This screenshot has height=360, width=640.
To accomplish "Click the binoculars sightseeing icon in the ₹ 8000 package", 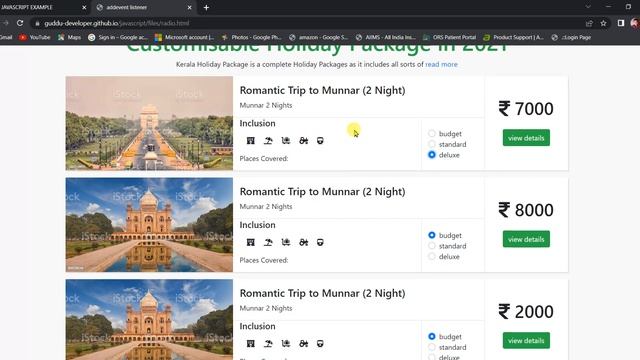I will pos(303,242).
